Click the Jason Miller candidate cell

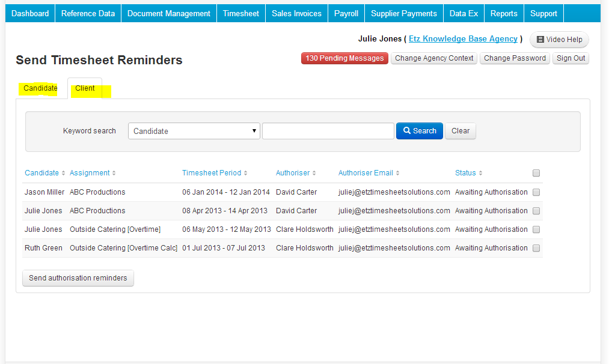(44, 192)
